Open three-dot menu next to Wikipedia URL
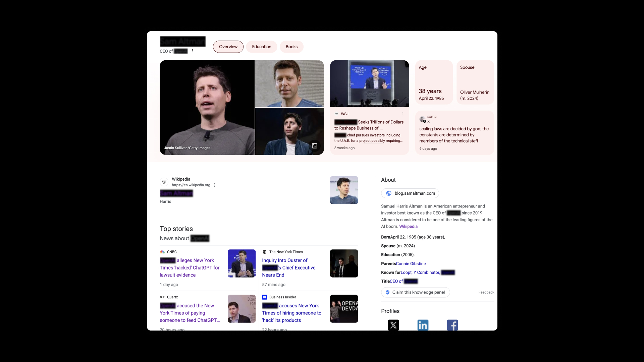The width and height of the screenshot is (644, 362). [215, 185]
